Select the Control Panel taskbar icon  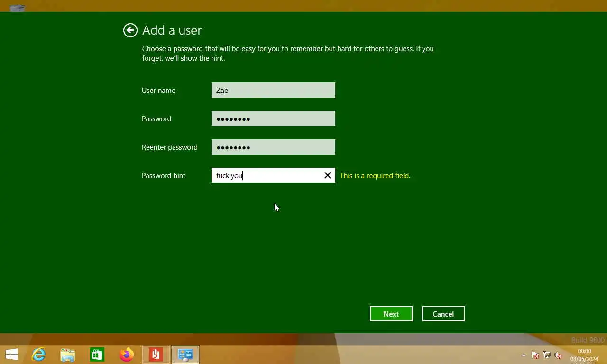(x=185, y=355)
